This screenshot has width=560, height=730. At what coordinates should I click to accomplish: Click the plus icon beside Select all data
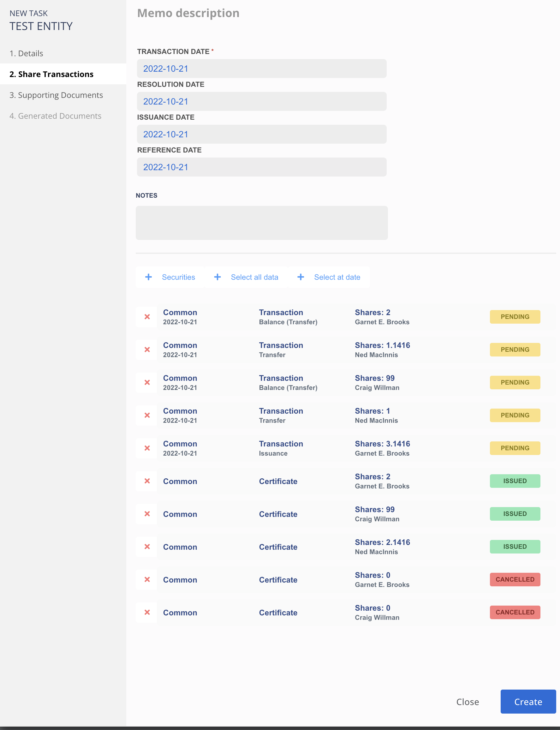tap(218, 277)
